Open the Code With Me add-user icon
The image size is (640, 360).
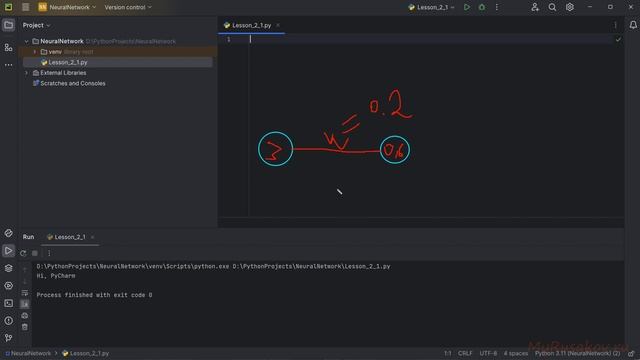(x=535, y=7)
